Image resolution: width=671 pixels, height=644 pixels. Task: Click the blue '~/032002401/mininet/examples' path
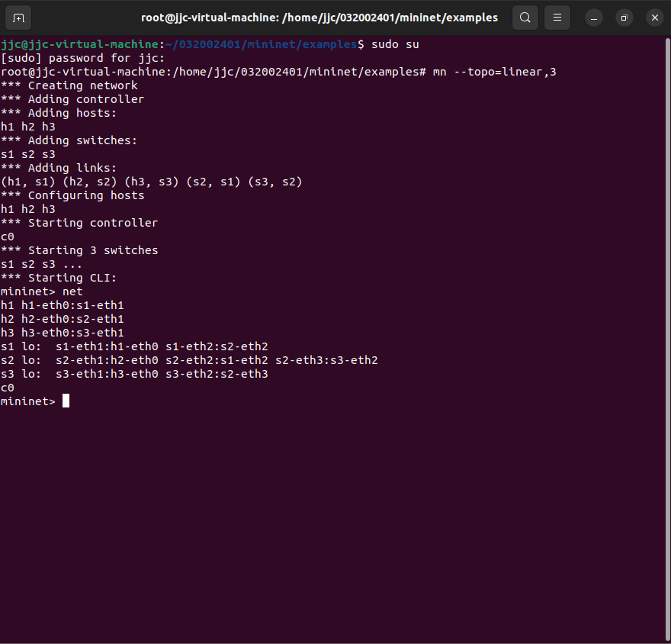[x=261, y=44]
